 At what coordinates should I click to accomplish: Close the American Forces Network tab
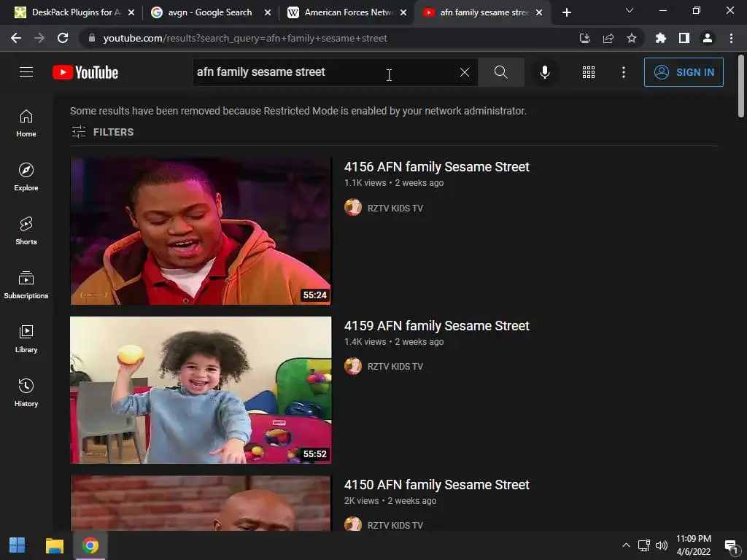403,12
